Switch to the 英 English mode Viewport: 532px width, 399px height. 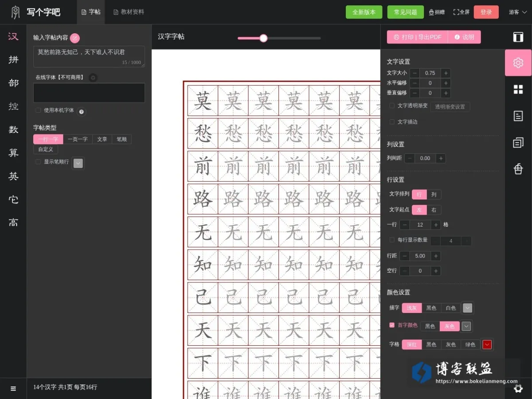click(13, 176)
